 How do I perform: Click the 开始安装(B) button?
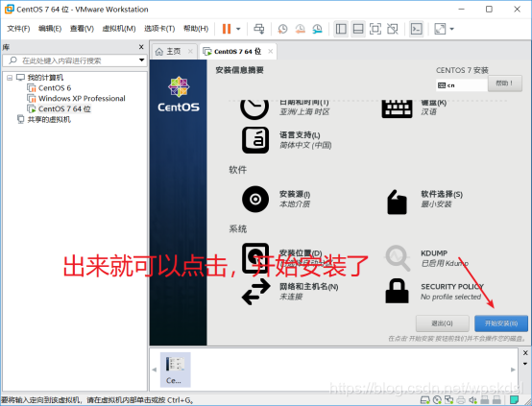(501, 323)
